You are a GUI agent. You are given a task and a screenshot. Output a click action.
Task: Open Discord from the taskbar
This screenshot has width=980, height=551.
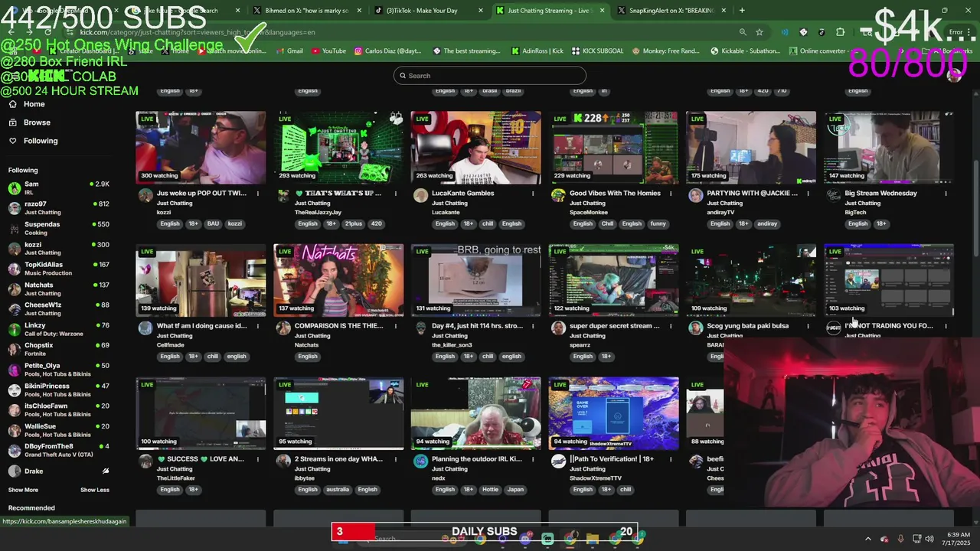pyautogui.click(x=524, y=539)
